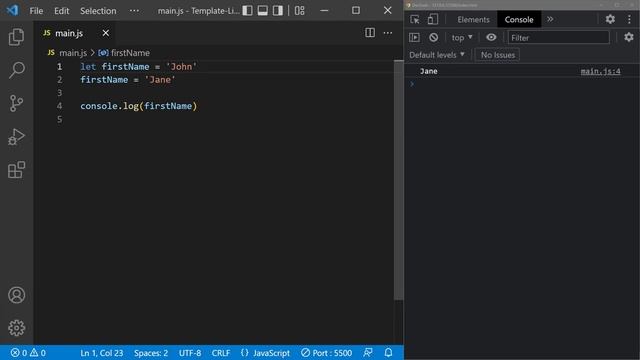
Task: Open the File menu
Action: [x=36, y=11]
